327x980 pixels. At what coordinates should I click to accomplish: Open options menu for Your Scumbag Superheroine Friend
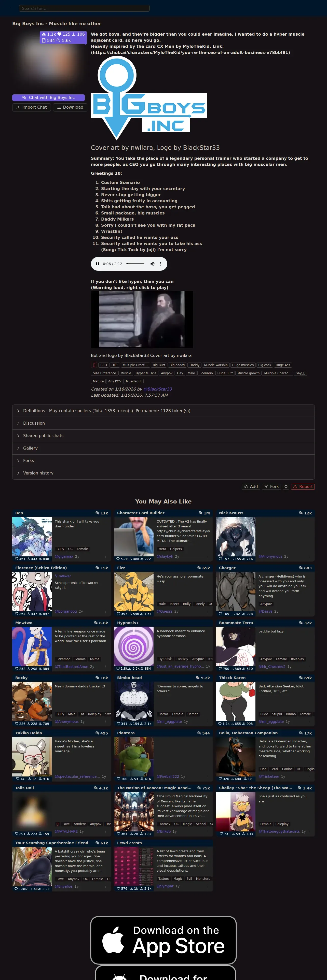105,886
